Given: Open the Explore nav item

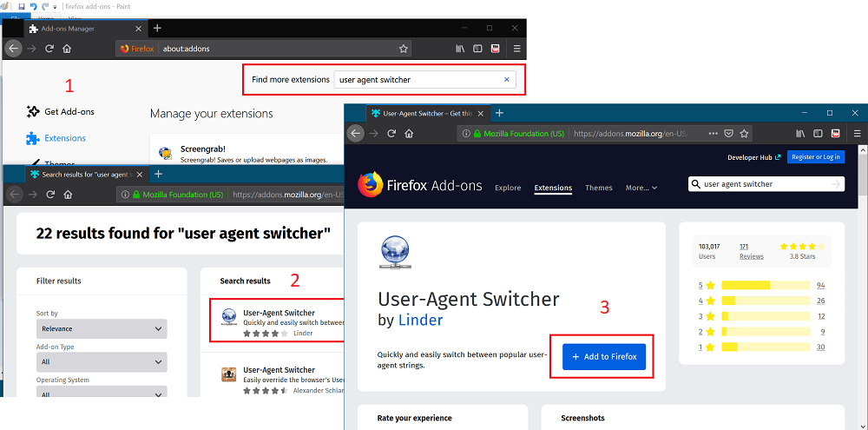Looking at the screenshot, I should (x=508, y=188).
